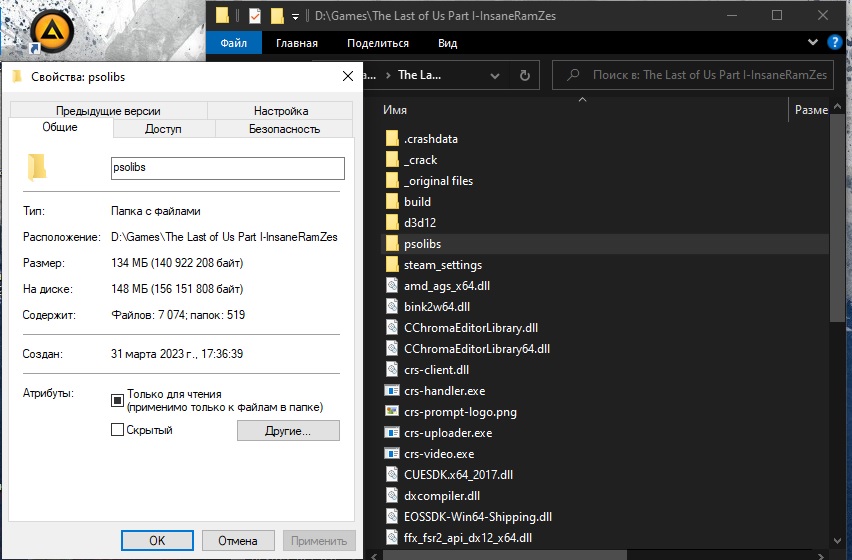Viewport: 852px width, 560px height.
Task: Switch to the Вид ribbon tab
Action: (447, 44)
